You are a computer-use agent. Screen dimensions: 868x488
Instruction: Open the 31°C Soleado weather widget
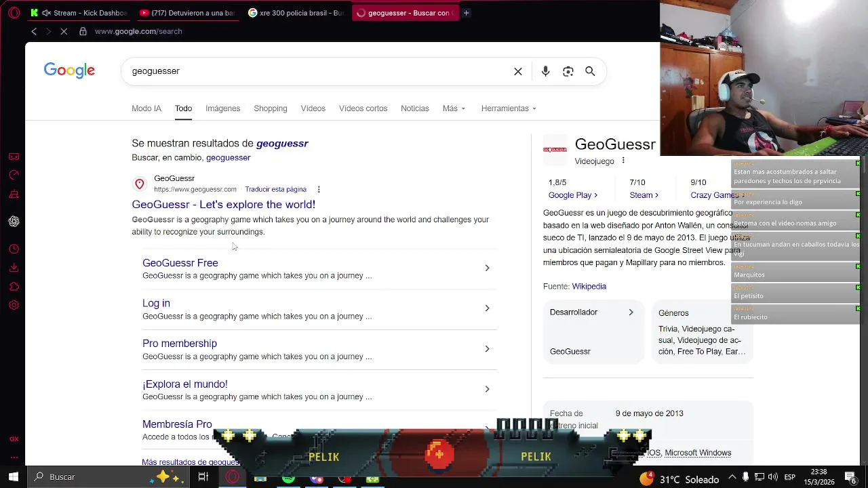(x=679, y=479)
